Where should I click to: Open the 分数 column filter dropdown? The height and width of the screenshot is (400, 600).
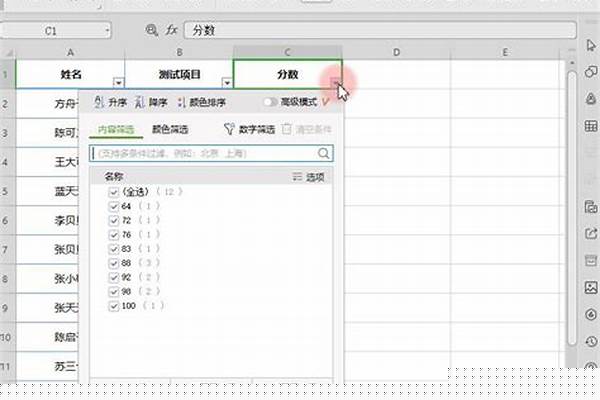(x=336, y=82)
